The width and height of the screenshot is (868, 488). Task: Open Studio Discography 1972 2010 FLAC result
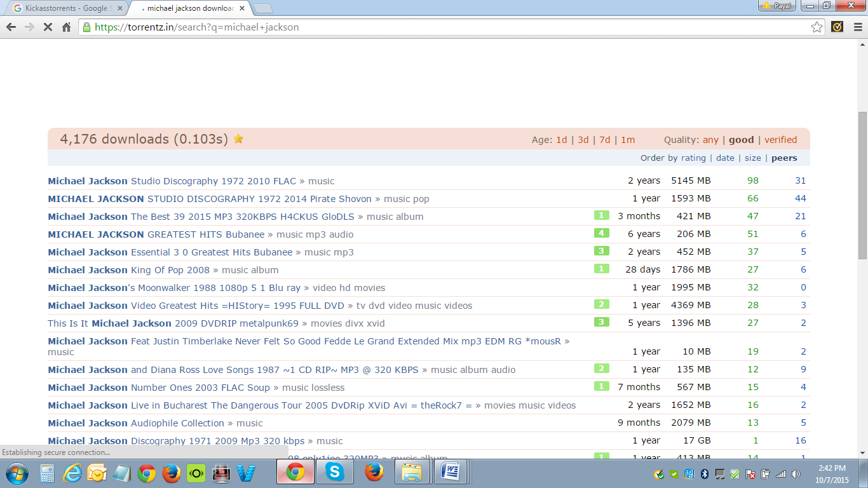pos(172,181)
